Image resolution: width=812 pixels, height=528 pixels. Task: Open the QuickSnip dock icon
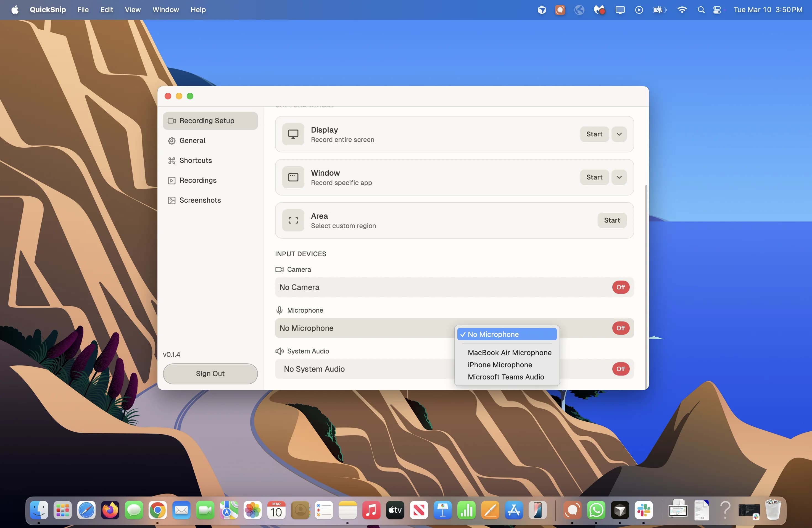click(x=572, y=510)
